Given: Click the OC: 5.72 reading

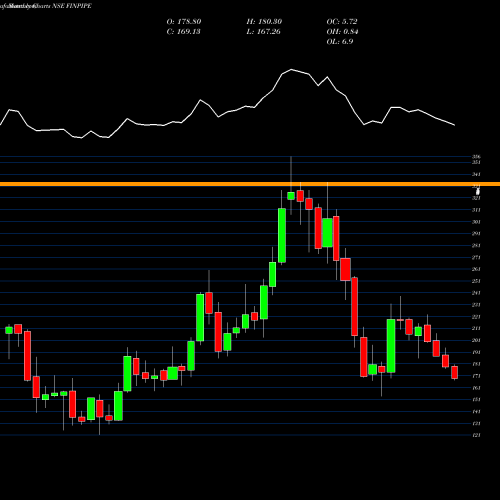Looking at the screenshot, I should pos(342,22).
